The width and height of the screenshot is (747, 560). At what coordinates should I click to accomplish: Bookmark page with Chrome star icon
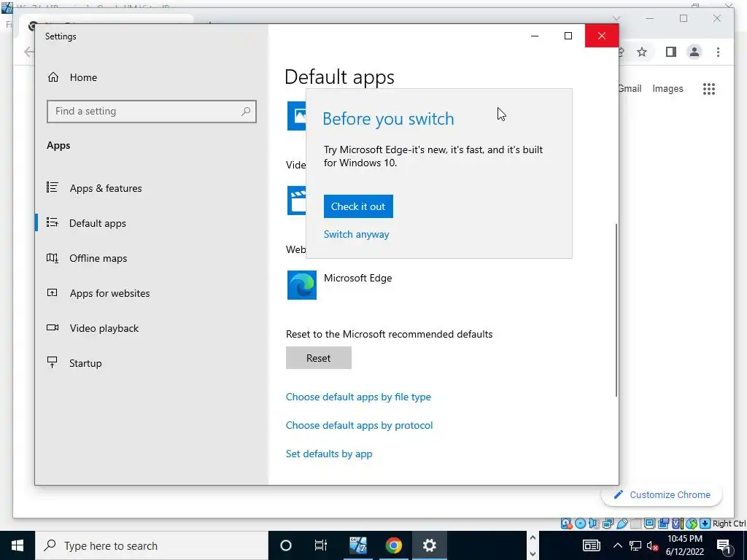642,52
